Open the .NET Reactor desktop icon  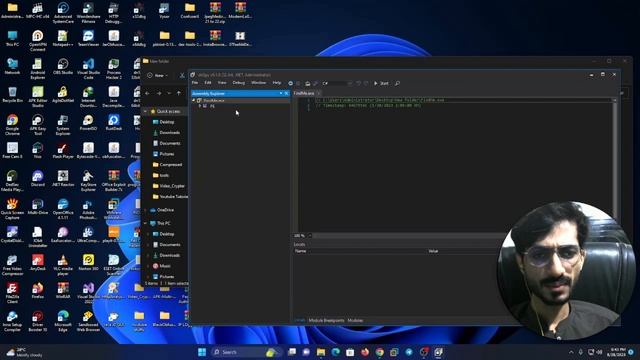[x=62, y=178]
